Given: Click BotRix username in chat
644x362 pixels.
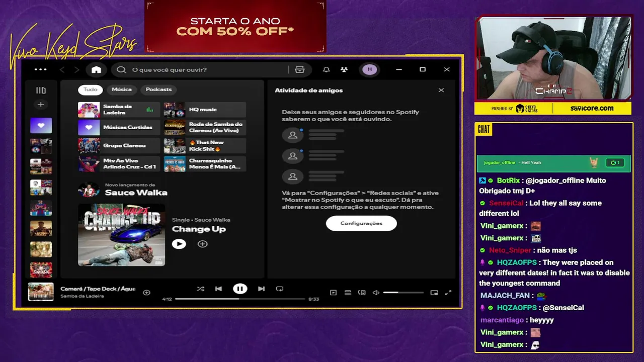Looking at the screenshot, I should [x=508, y=180].
